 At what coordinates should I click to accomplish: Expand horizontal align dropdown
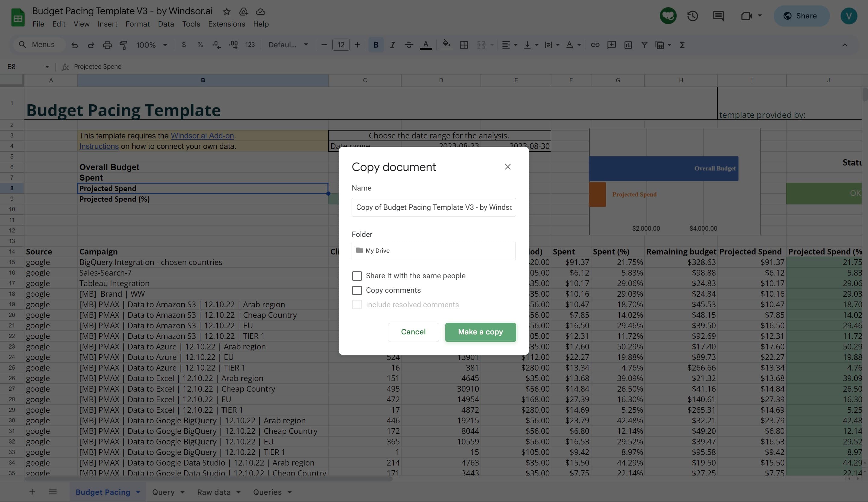click(x=515, y=45)
